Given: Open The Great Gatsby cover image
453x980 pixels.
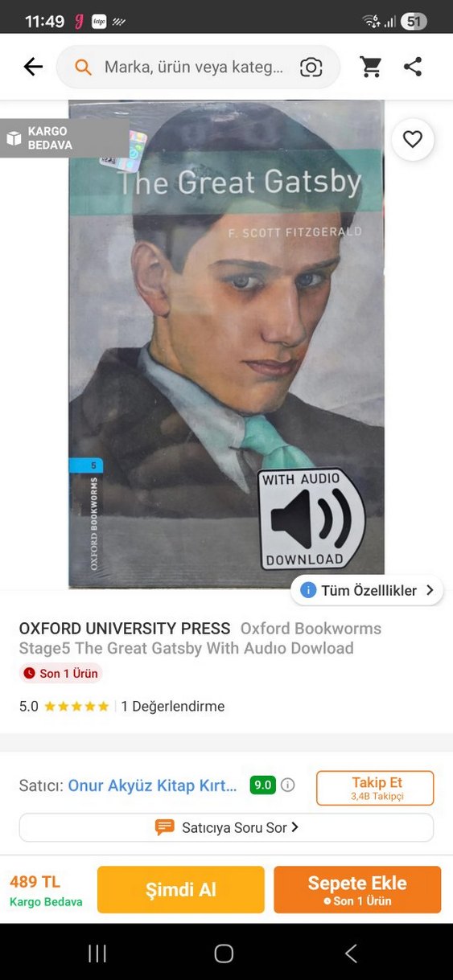Looking at the screenshot, I should click(226, 344).
